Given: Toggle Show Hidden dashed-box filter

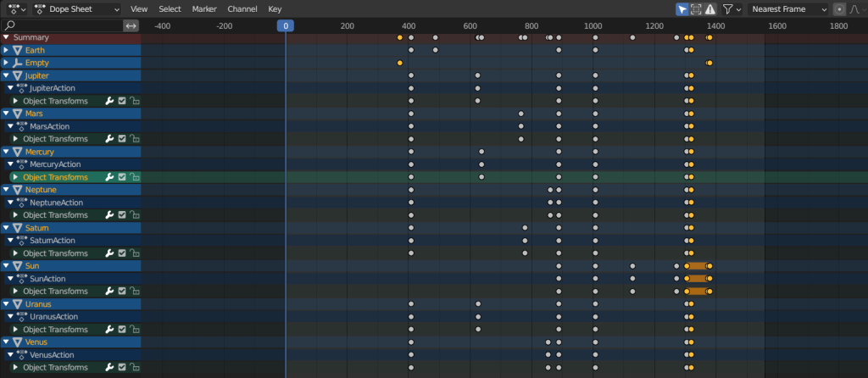Looking at the screenshot, I should click(x=696, y=8).
